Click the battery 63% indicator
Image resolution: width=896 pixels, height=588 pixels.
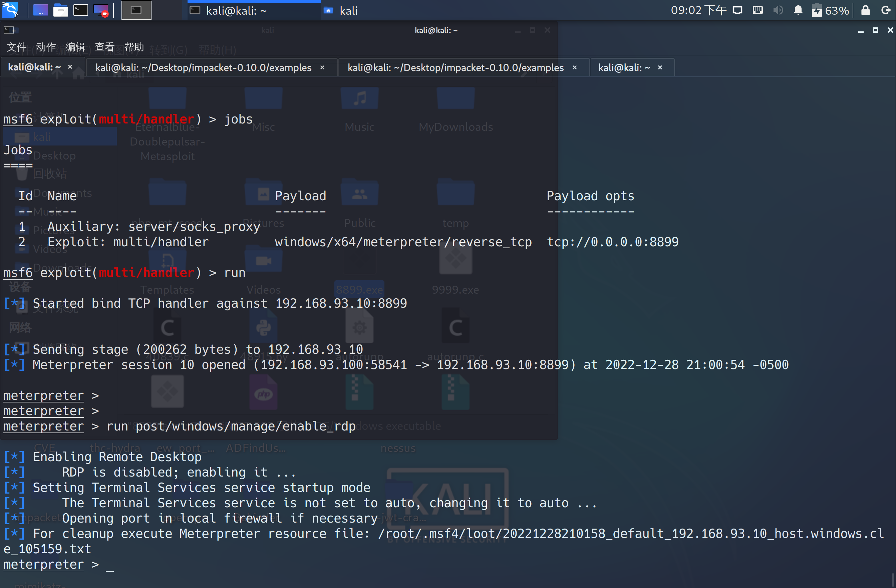pos(830,10)
